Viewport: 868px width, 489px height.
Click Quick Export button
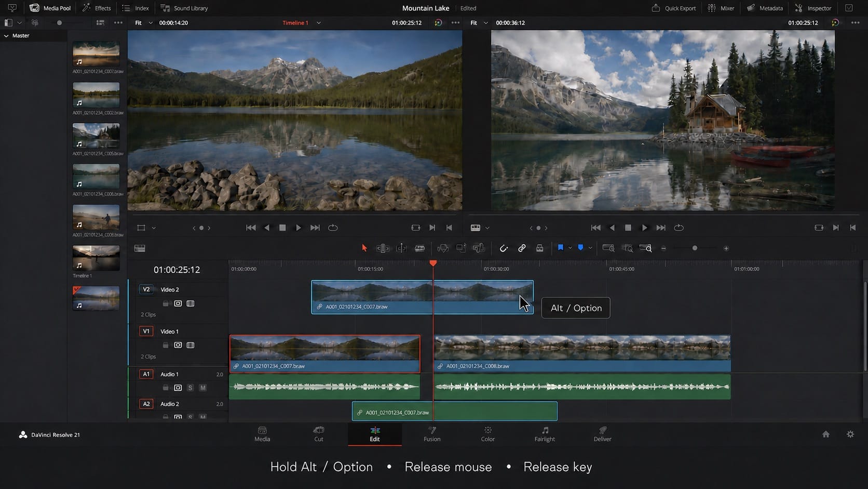point(673,8)
